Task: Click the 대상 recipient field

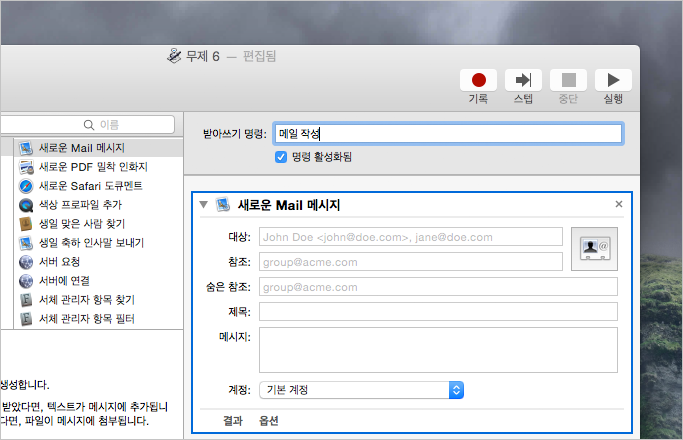Action: click(411, 237)
